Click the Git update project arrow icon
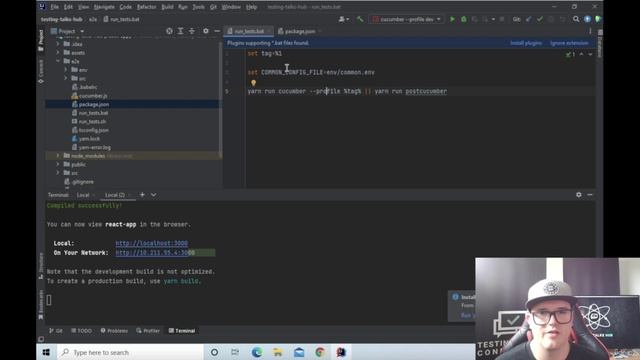The width and height of the screenshot is (640, 360). 529,19
